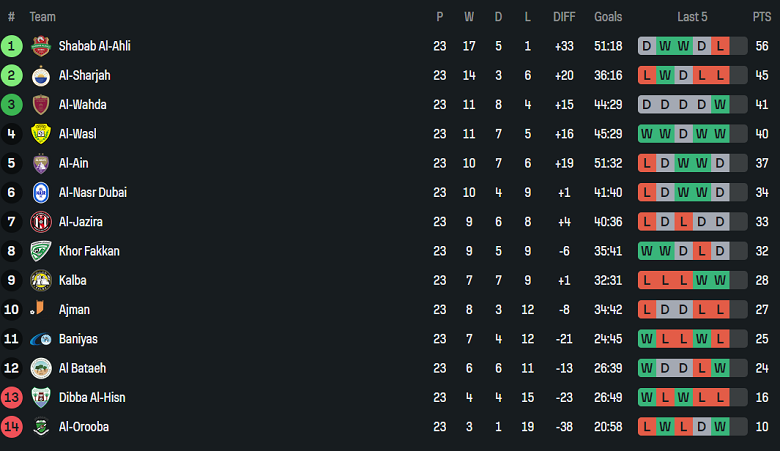Click the Khor Fakkan team badge

(41, 251)
